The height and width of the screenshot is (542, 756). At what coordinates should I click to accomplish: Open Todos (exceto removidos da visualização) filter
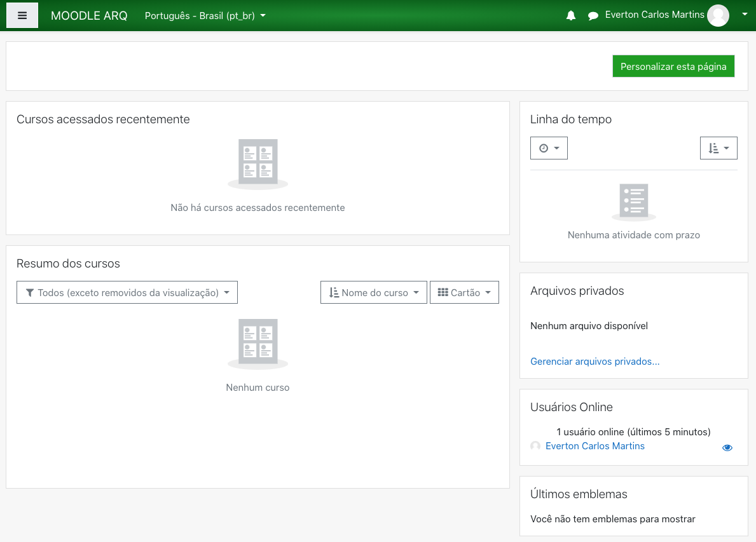127,292
